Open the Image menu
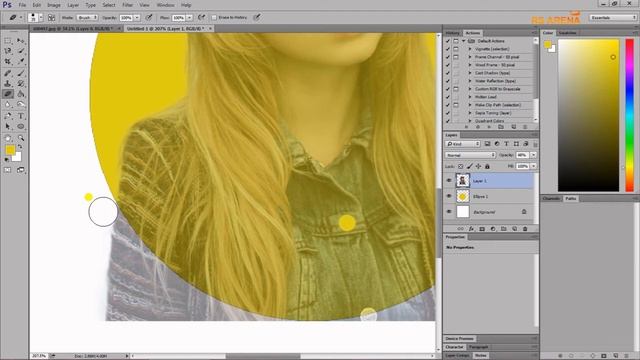 [53, 5]
